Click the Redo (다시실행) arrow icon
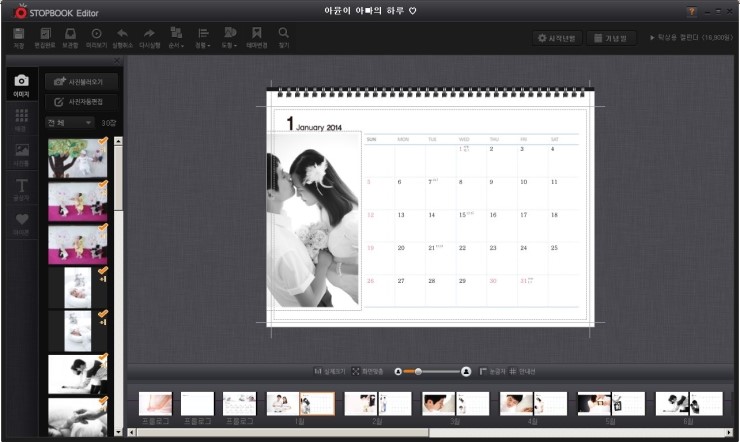This screenshot has width=740, height=442. (149, 37)
